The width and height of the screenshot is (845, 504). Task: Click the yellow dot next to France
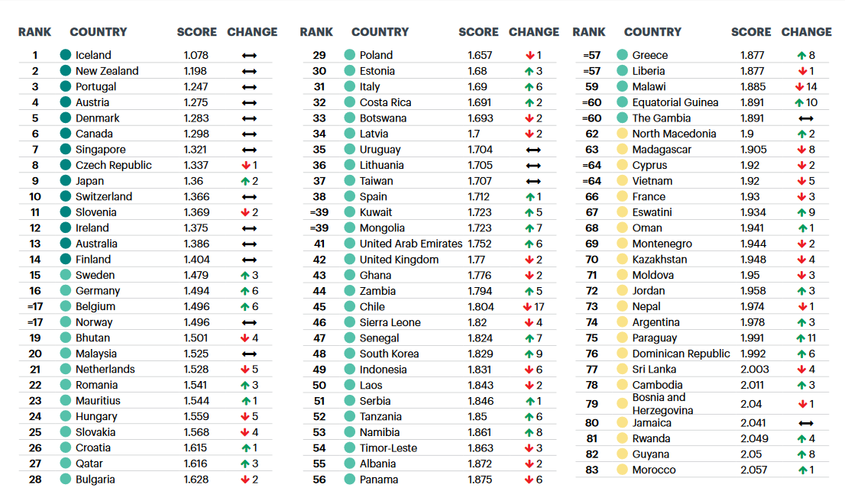(x=622, y=196)
